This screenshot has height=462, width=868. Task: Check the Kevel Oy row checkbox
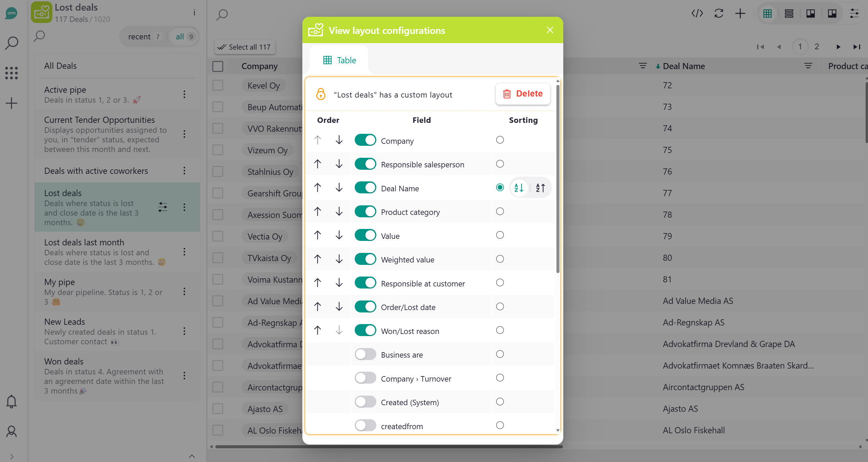point(218,85)
